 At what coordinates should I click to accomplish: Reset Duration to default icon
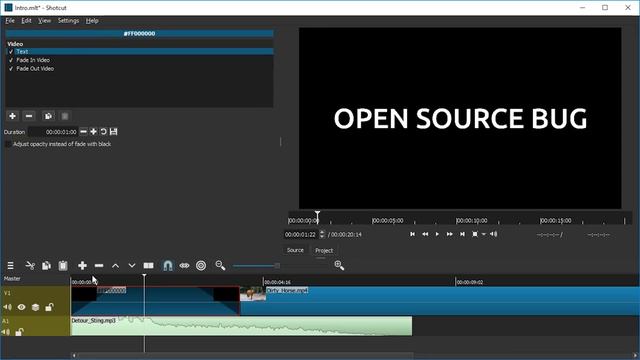(x=104, y=131)
